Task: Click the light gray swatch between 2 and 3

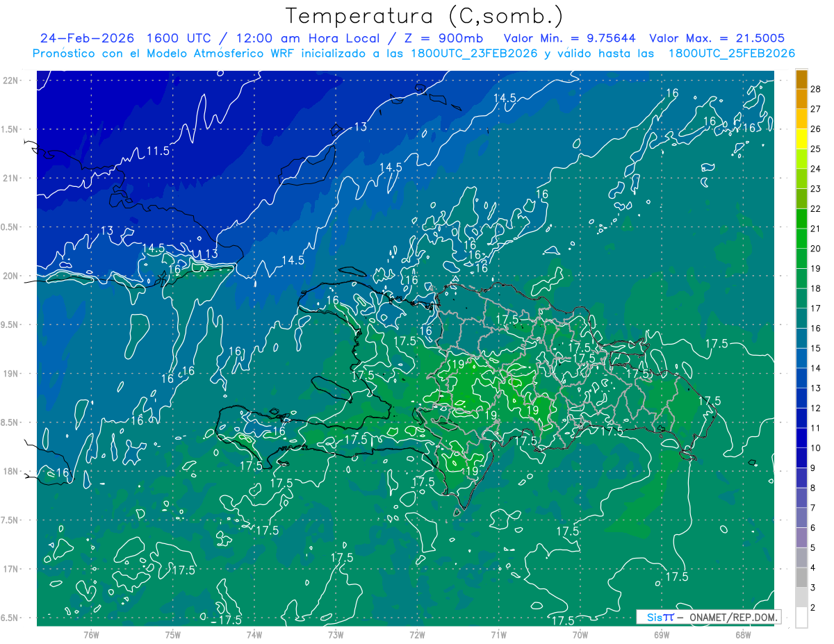Action: coord(801,597)
